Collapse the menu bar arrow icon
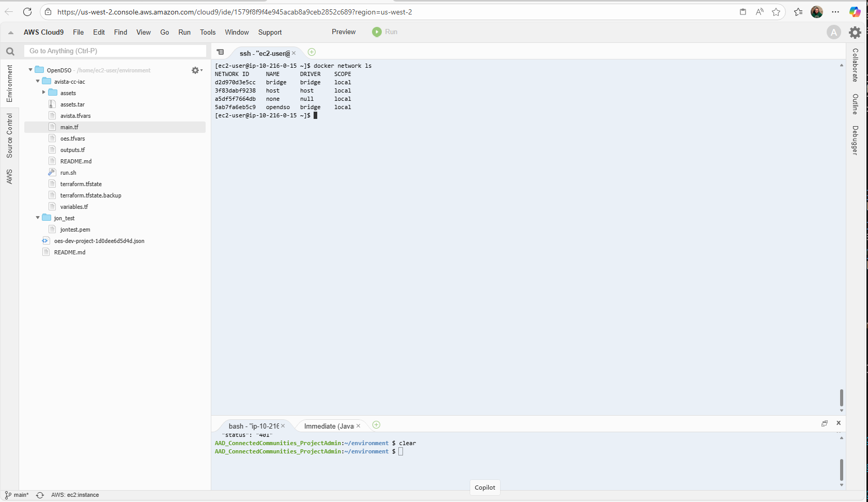868x502 pixels. [10, 33]
